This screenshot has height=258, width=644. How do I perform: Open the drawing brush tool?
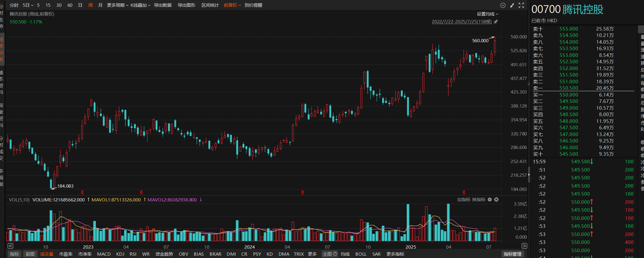click(512, 5)
